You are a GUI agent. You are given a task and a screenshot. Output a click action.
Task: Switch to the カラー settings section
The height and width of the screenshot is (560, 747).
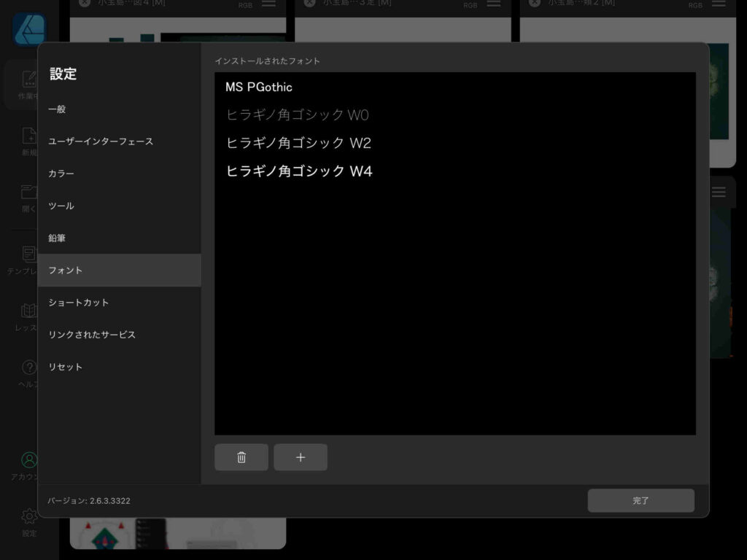point(119,174)
